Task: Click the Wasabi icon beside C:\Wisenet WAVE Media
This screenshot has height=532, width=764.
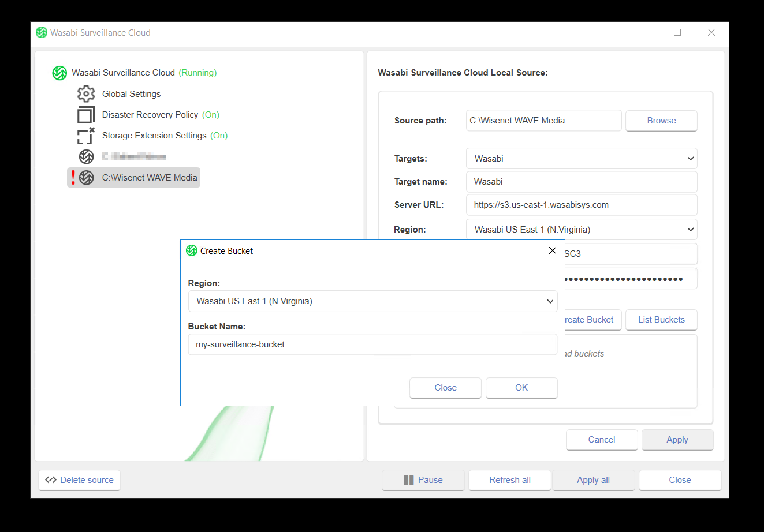Action: 87,178
